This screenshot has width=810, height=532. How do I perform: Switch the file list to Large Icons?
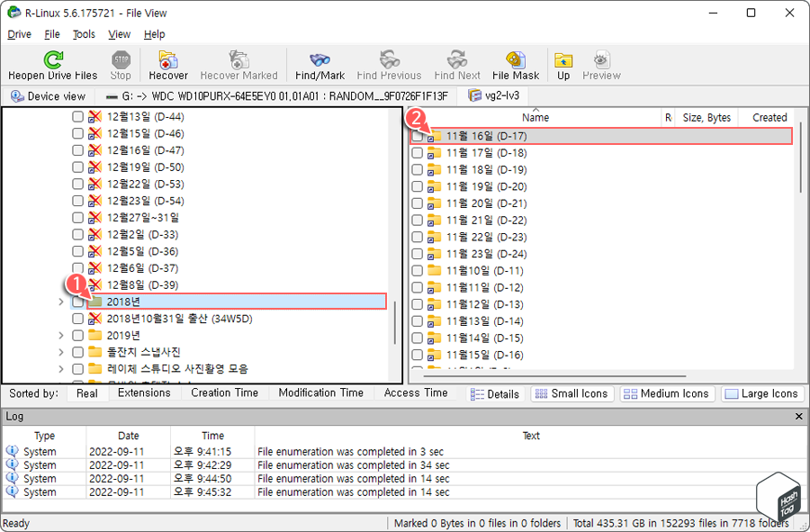coord(761,393)
